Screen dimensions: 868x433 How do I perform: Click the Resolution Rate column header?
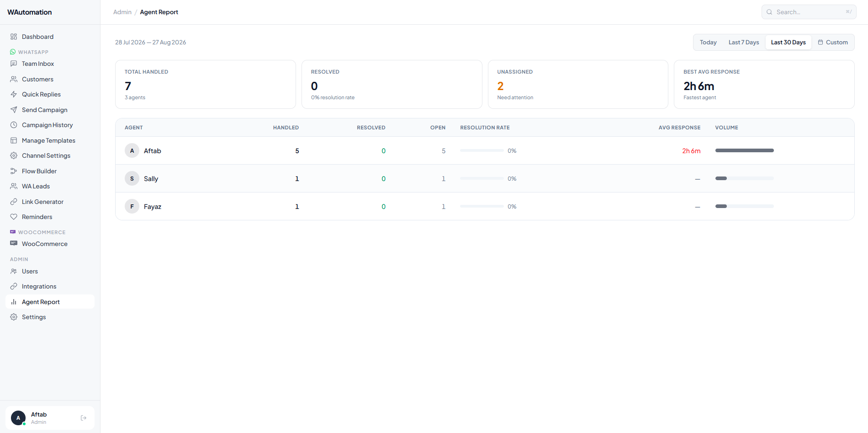(485, 128)
